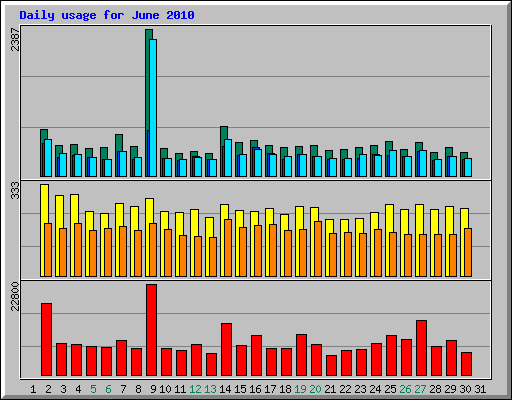Select day 24 on the date axis
The width and height of the screenshot is (512, 400).
pos(375,389)
